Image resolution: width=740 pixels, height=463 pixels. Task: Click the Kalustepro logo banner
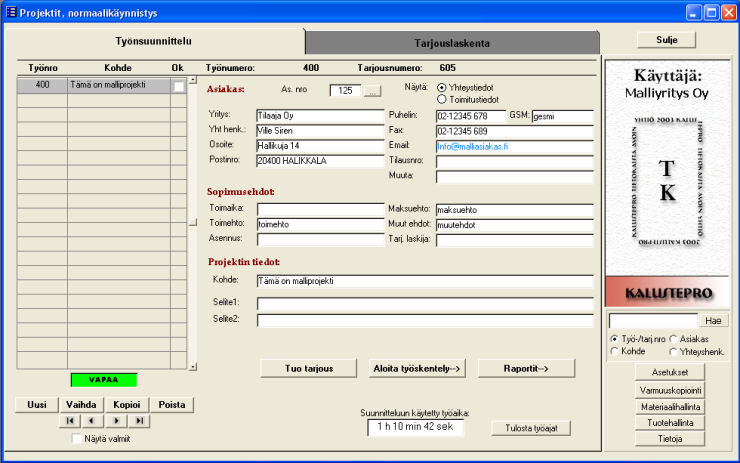tap(667, 293)
